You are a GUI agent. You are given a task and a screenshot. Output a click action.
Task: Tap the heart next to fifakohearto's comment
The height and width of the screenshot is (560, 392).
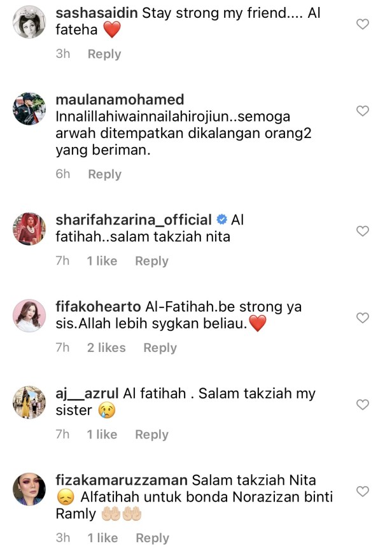(362, 318)
